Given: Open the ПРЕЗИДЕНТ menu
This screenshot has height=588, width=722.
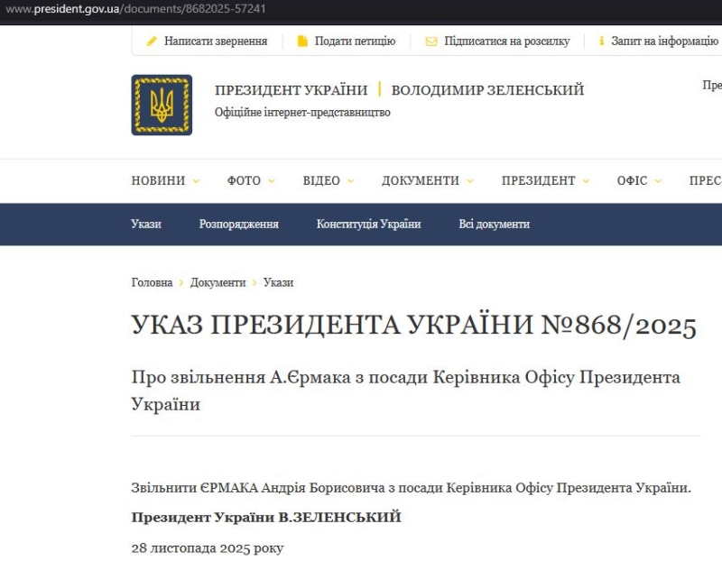Looking at the screenshot, I should coord(545,180).
